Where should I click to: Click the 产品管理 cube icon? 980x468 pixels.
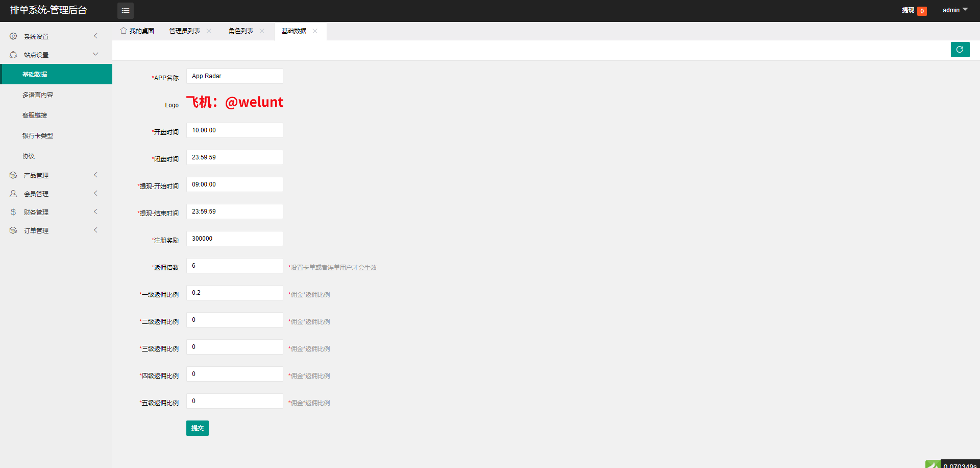(x=13, y=175)
